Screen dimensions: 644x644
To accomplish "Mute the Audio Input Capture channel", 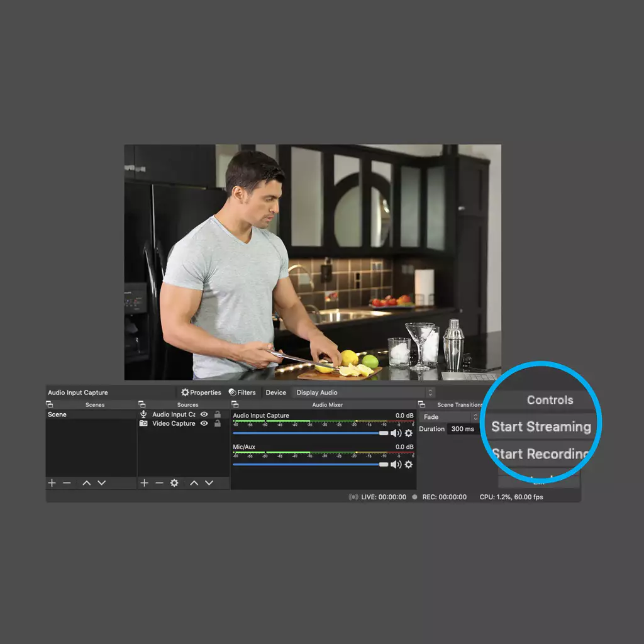I will click(396, 433).
